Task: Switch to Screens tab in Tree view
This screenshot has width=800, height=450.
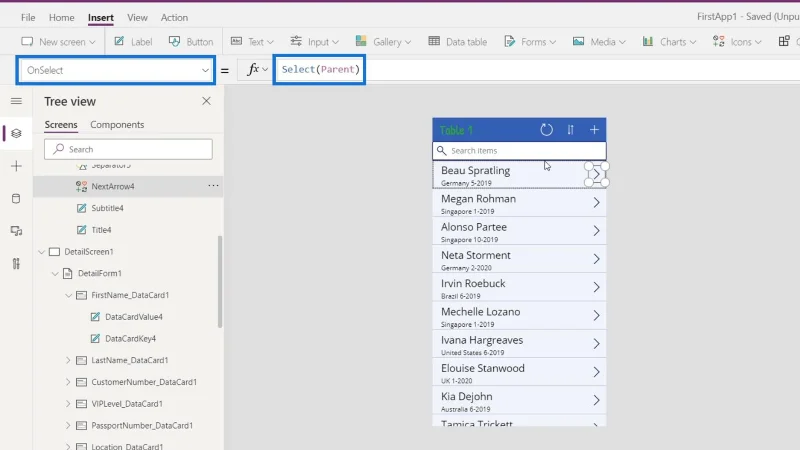Action: click(61, 124)
